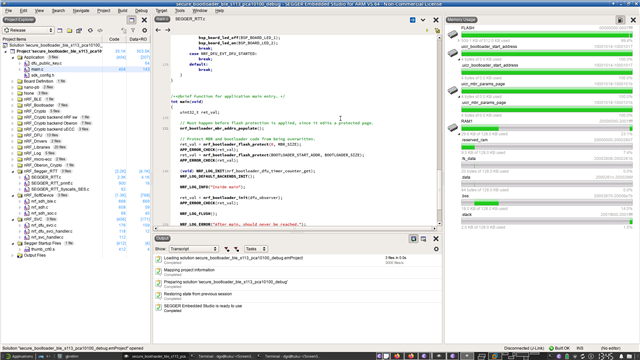
Task: Click the code brackets icon in Project Explorer
Action: [x=100, y=30]
